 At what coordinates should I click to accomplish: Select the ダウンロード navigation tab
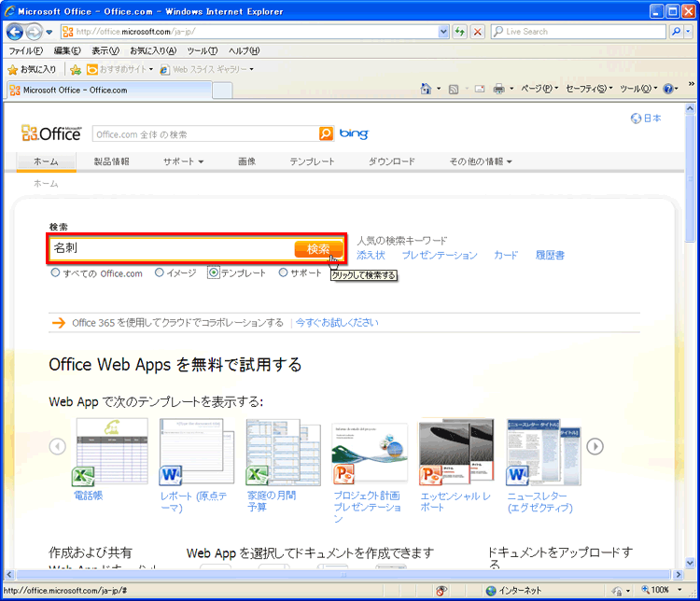(391, 161)
